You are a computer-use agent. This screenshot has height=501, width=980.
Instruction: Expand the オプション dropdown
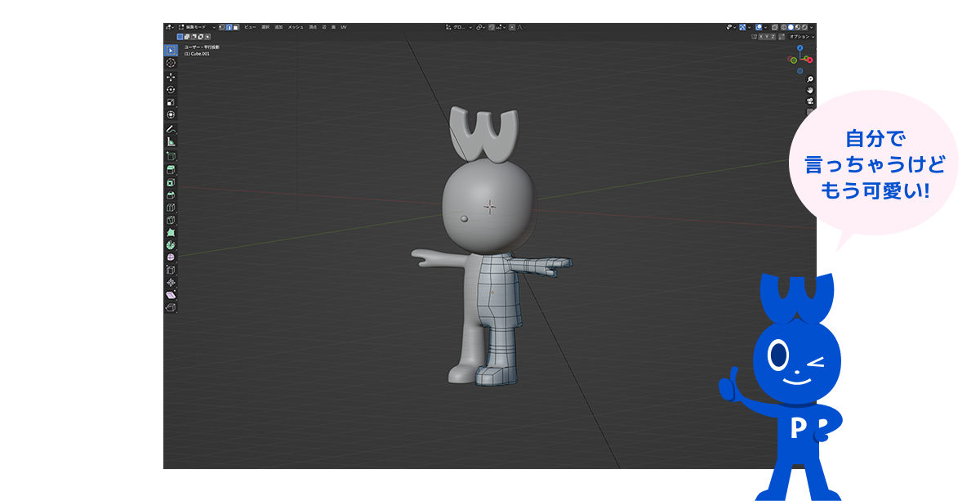[801, 37]
